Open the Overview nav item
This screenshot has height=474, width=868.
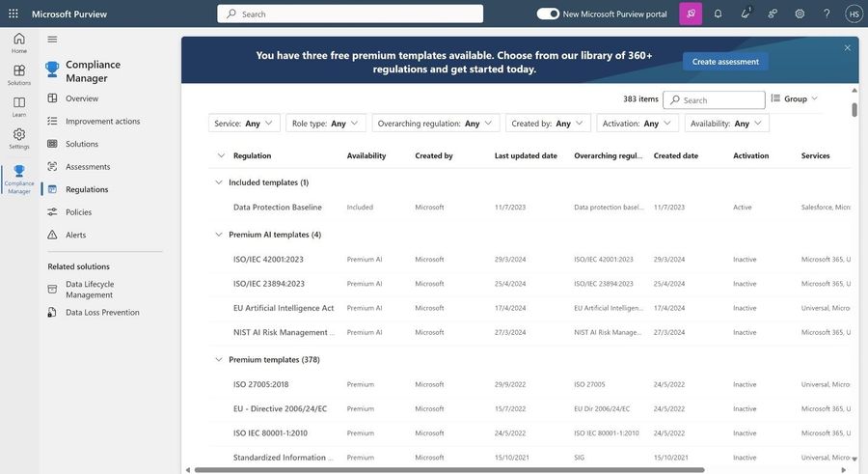(81, 98)
